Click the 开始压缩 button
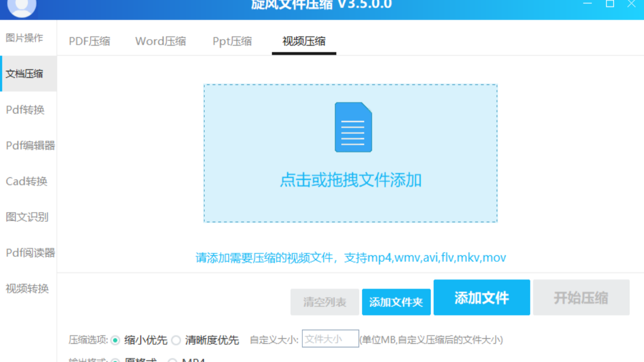The width and height of the screenshot is (644, 362). [581, 297]
